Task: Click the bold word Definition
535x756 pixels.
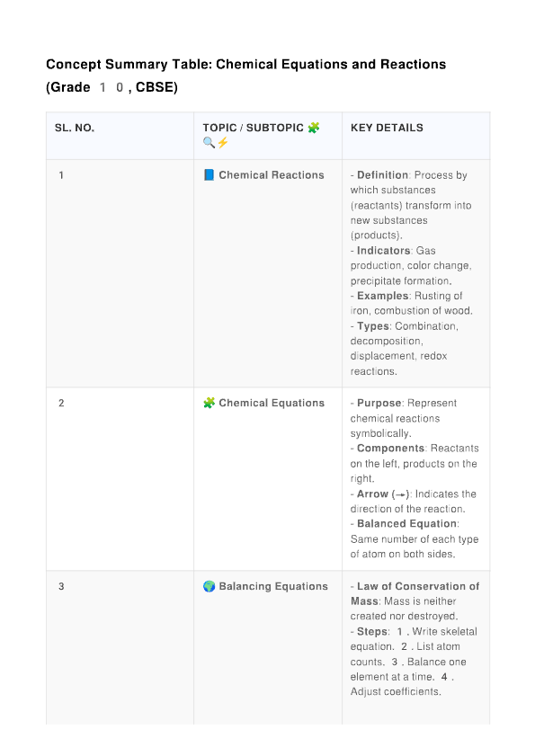Action: pyautogui.click(x=382, y=175)
